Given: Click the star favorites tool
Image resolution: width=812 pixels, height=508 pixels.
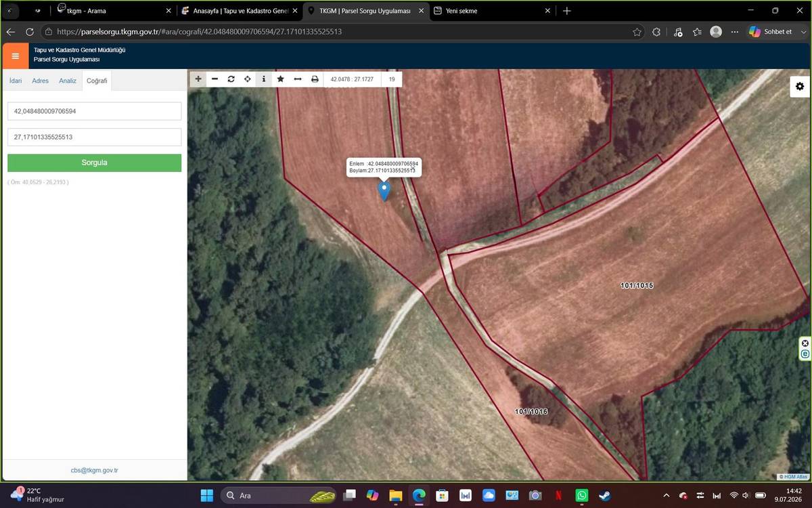Looking at the screenshot, I should pyautogui.click(x=280, y=79).
